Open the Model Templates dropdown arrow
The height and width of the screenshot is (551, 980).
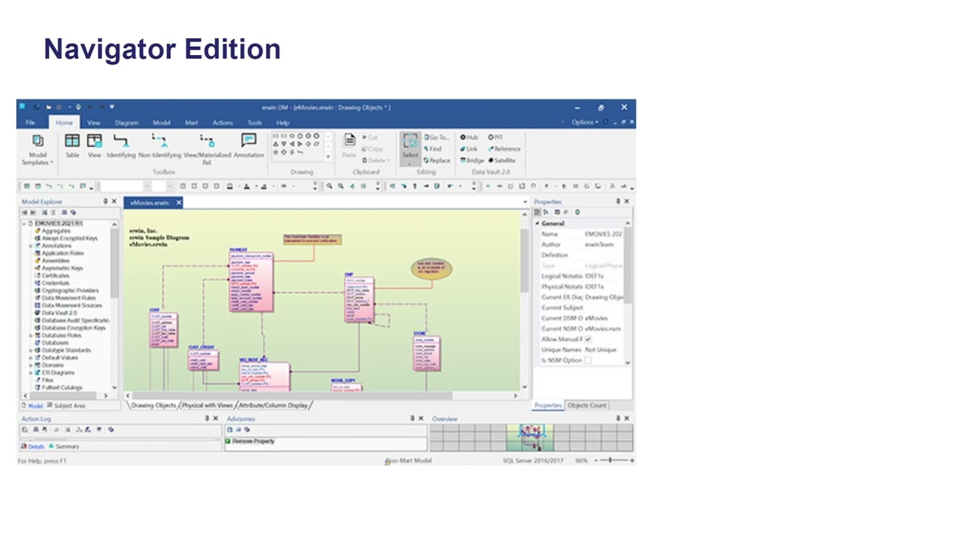click(x=52, y=162)
